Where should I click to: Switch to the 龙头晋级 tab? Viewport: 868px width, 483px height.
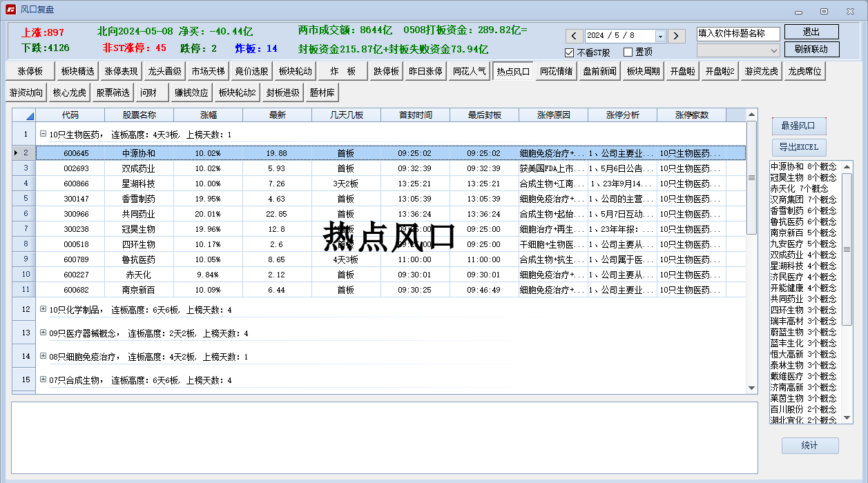tap(164, 72)
